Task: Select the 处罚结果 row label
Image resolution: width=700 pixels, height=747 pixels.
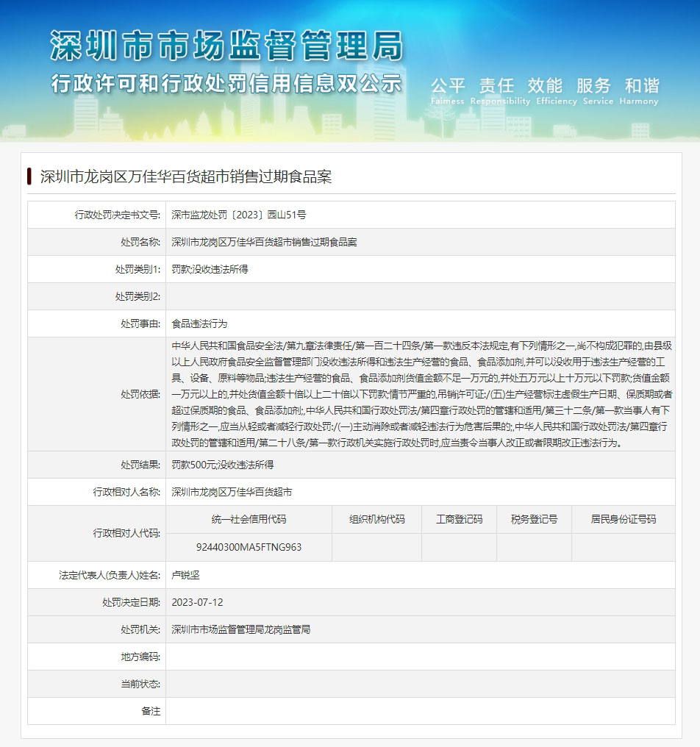Action: 140,465
